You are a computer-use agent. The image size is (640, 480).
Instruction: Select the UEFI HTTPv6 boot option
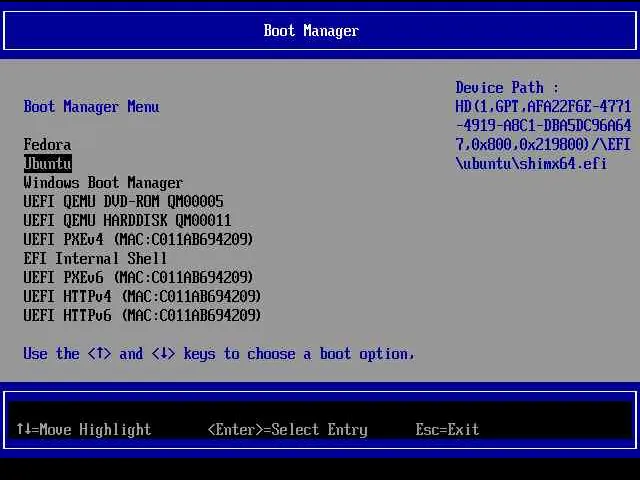coord(142,316)
